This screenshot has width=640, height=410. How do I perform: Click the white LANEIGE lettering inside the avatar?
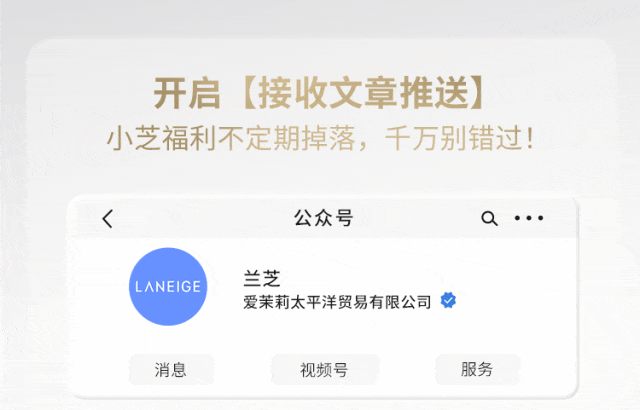pyautogui.click(x=168, y=286)
